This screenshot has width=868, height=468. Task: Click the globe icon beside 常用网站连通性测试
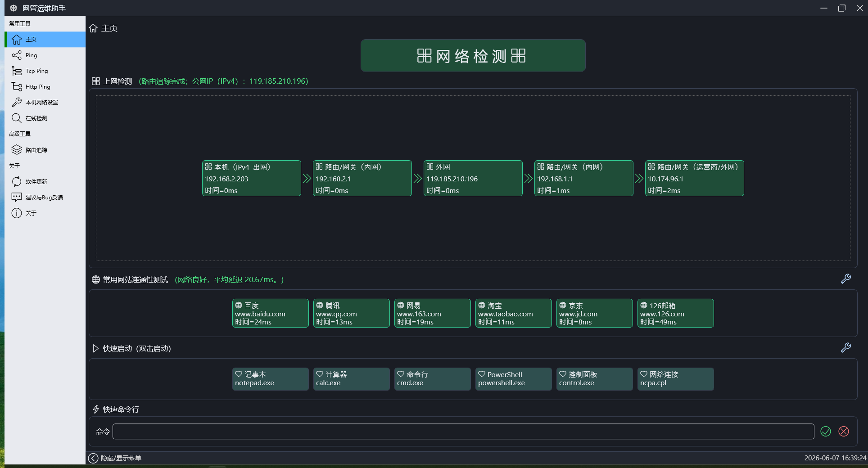point(96,280)
